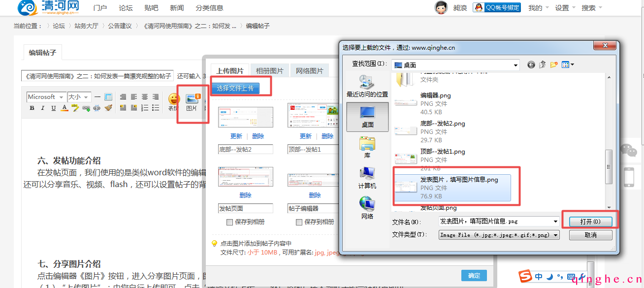The image size is (644, 288).
Task: Click the user avatar next to 昶浪
Action: click(x=441, y=7)
